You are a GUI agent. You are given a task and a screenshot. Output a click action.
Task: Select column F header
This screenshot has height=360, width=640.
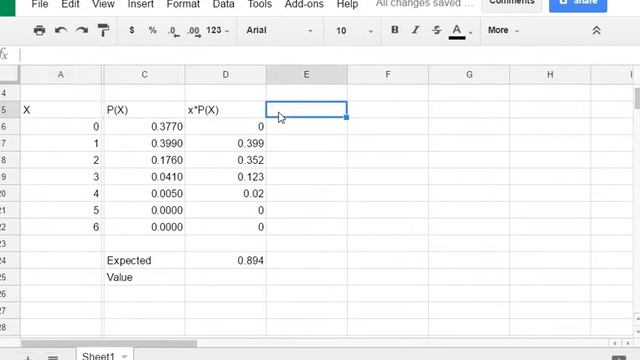click(x=388, y=75)
